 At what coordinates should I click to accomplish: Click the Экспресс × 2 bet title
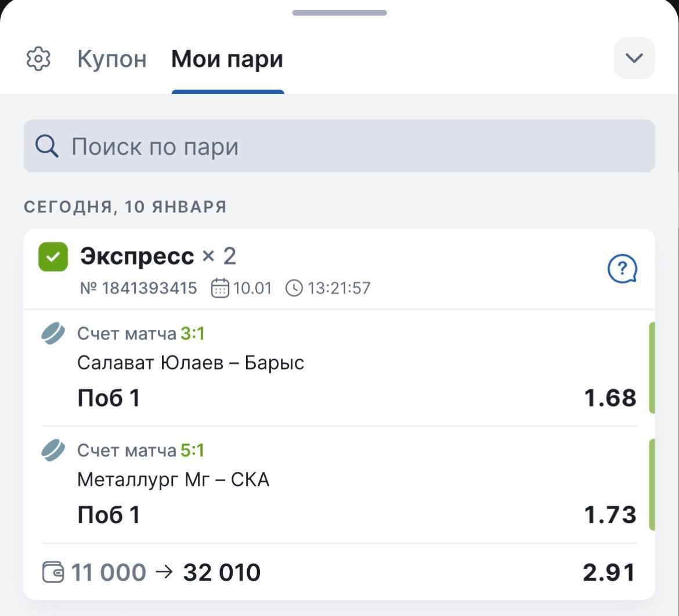point(158,256)
